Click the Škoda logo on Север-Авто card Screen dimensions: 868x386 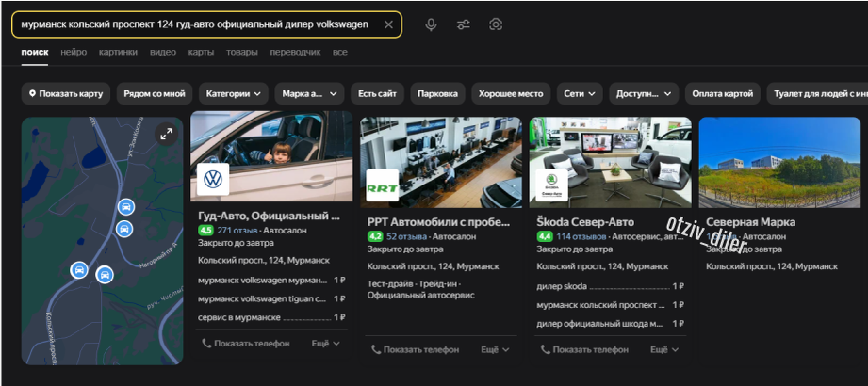click(x=552, y=185)
